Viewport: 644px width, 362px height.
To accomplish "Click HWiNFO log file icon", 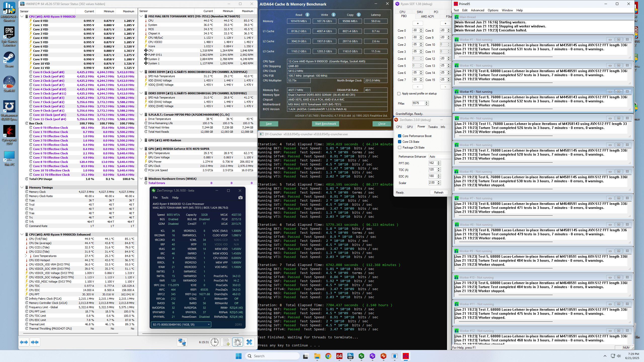I will [226, 342].
